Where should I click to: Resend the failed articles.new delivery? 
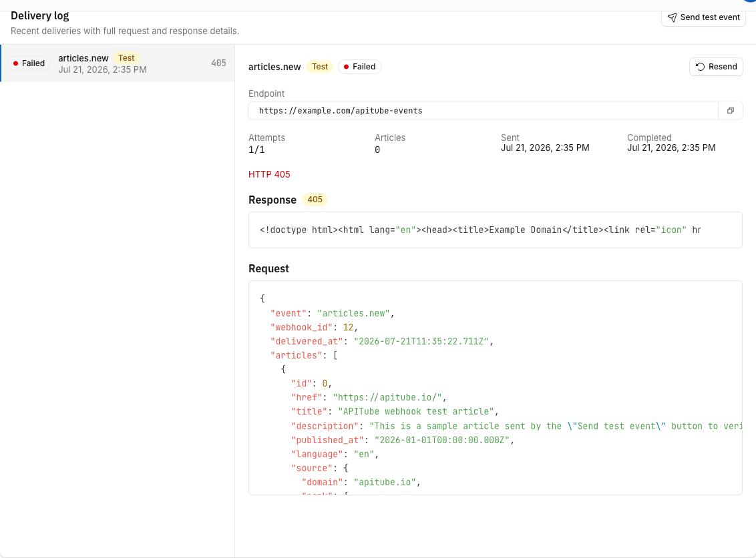[x=716, y=67]
